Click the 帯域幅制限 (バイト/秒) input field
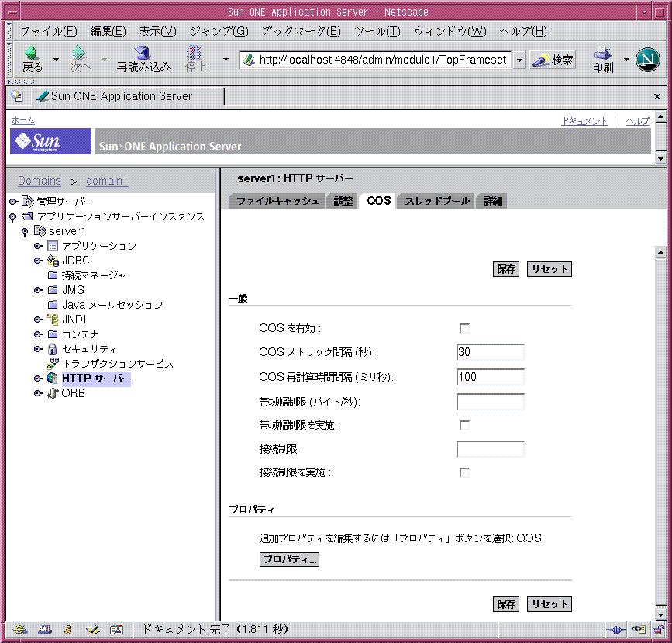The height and width of the screenshot is (643, 672). [x=491, y=402]
